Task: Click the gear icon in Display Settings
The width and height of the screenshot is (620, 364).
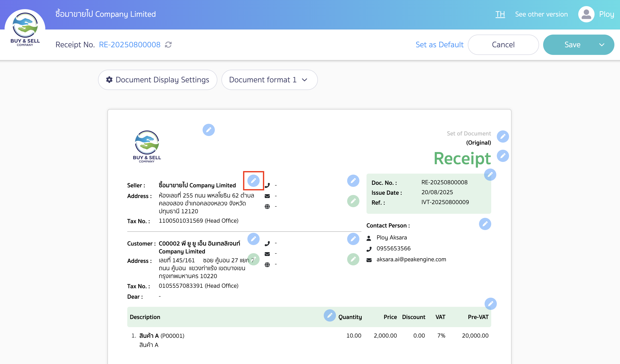Action: point(109,80)
